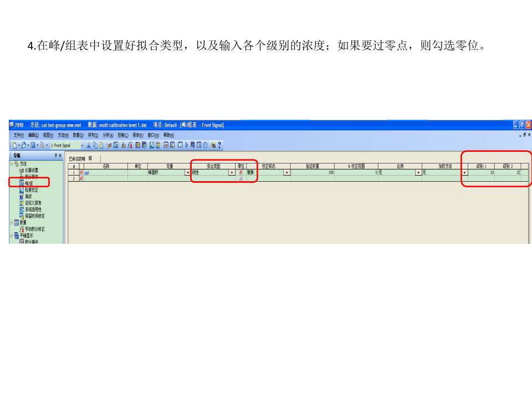
Task: Click the New file toolbar icon
Action: click(14, 145)
